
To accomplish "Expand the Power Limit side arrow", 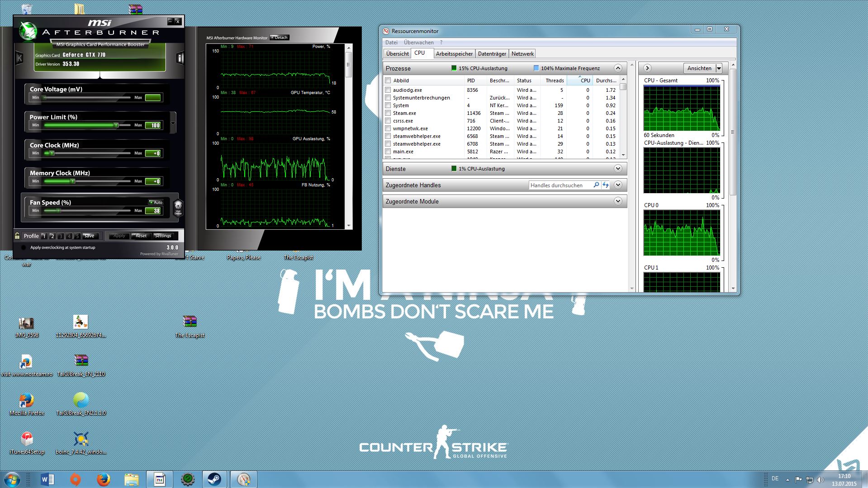I will point(173,123).
